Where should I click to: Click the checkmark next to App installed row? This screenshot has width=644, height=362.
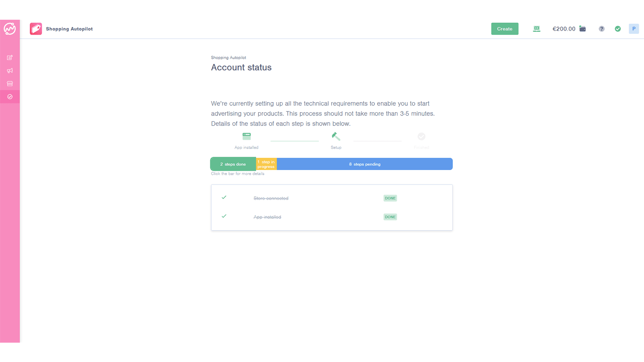tap(224, 216)
